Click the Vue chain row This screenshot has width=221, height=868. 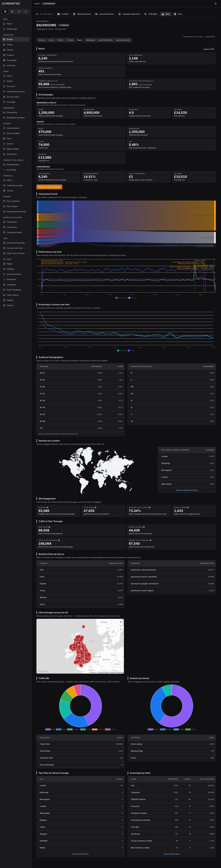171,785
